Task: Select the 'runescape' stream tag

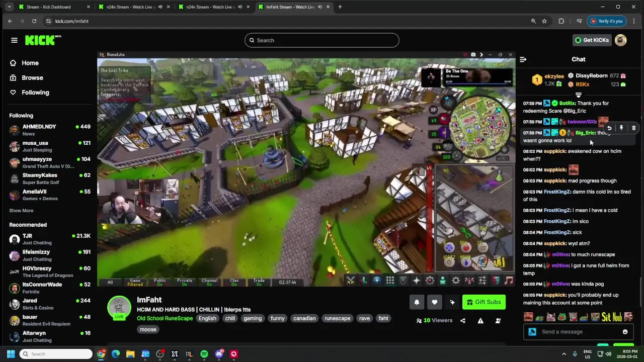Action: click(x=338, y=318)
